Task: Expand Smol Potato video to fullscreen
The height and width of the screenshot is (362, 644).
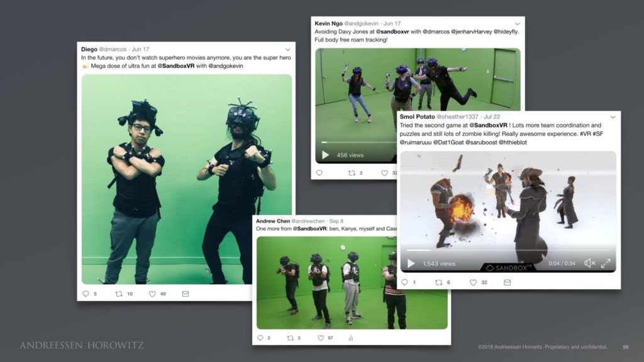Action: pyautogui.click(x=606, y=263)
